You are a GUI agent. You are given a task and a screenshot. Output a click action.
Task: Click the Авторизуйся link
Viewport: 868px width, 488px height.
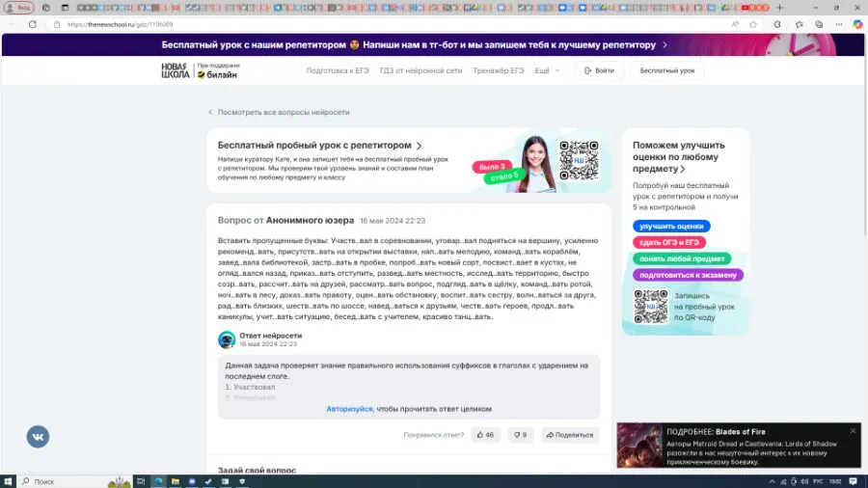point(349,409)
